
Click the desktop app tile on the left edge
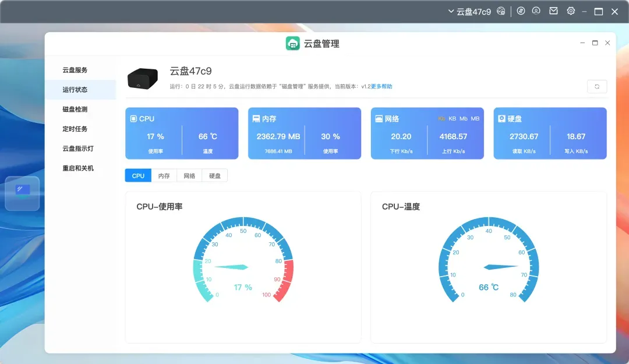[x=22, y=193]
